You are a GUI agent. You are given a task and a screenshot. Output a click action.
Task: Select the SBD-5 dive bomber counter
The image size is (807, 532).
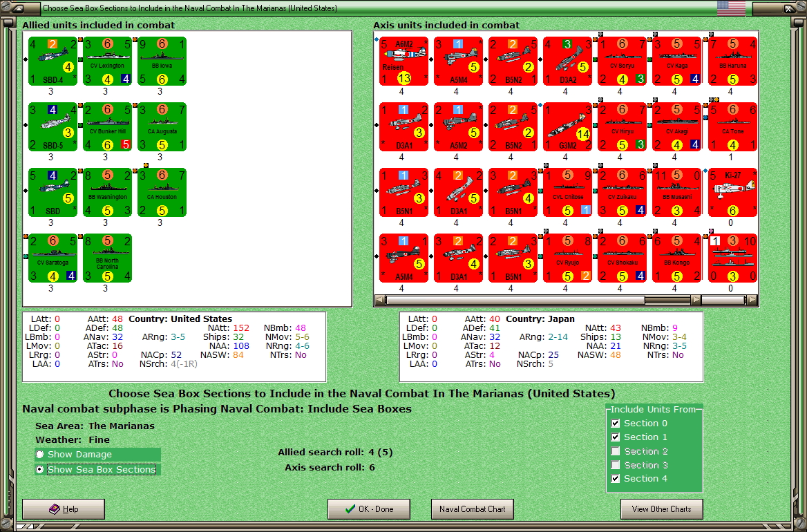coord(53,127)
